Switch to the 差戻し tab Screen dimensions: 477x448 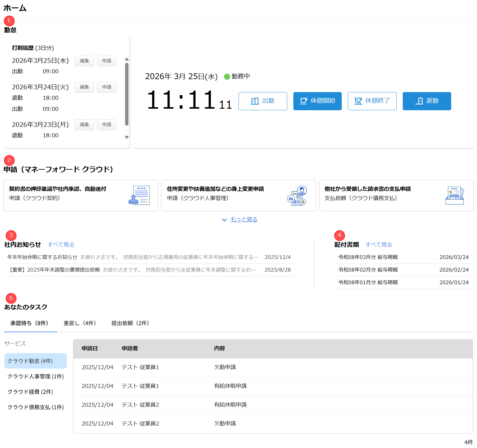pyautogui.click(x=80, y=323)
